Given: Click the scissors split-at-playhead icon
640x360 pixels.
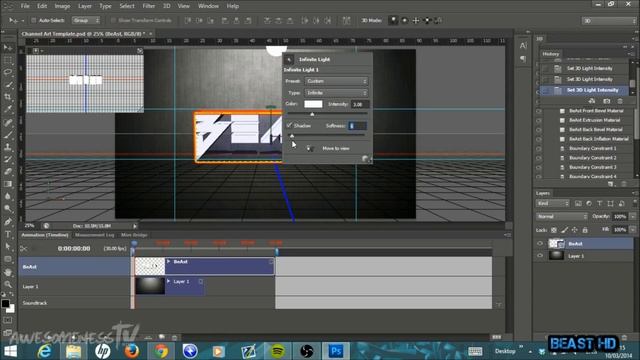Looking at the screenshot, I should [x=24, y=249].
